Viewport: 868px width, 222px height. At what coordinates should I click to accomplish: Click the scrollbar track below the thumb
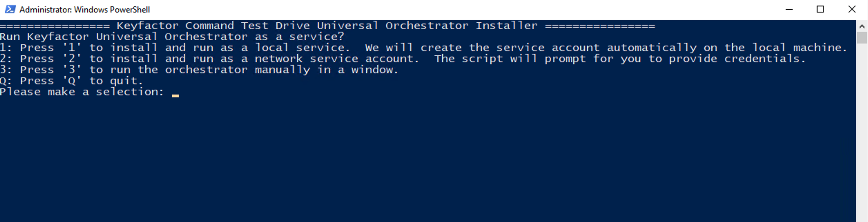click(862, 138)
